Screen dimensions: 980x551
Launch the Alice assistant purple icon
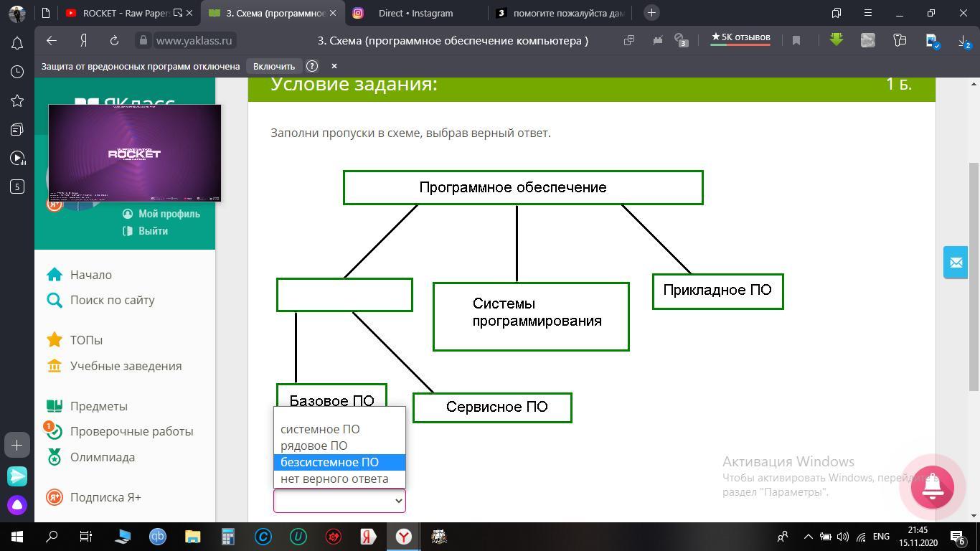tap(17, 505)
